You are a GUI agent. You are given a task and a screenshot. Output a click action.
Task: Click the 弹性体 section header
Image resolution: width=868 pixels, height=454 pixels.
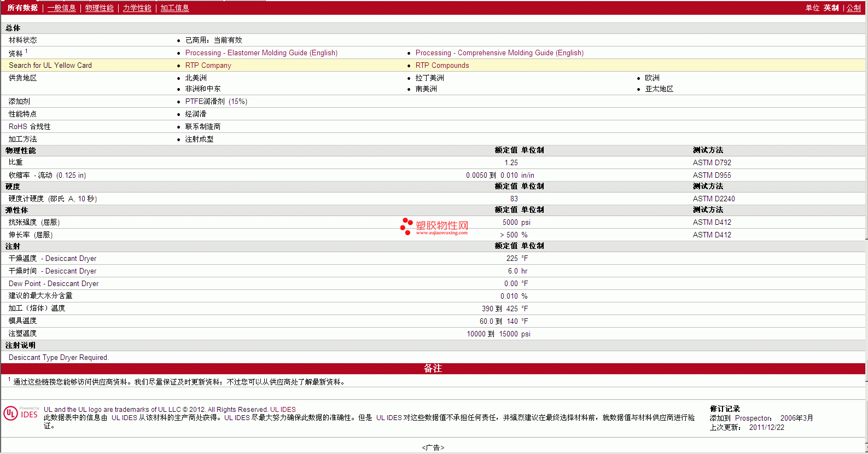(x=16, y=210)
